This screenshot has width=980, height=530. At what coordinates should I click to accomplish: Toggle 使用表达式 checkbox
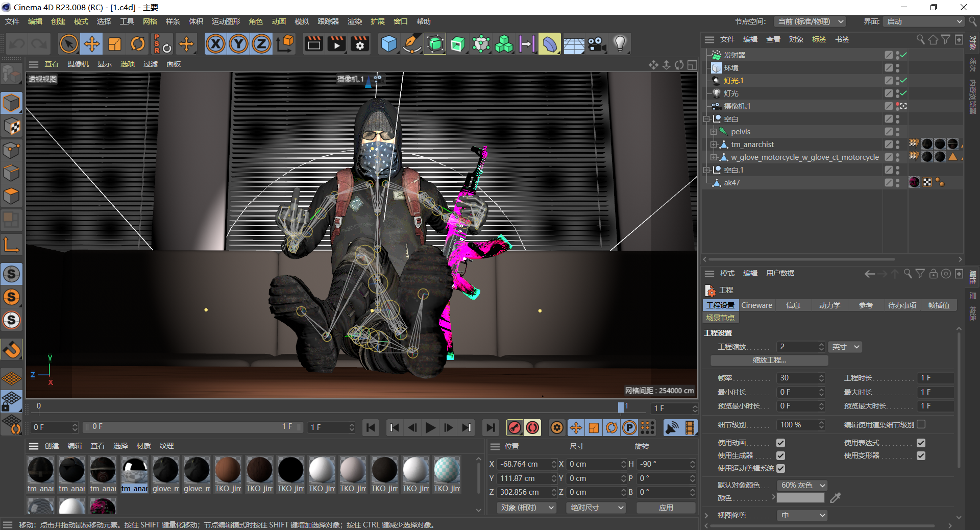[921, 443]
